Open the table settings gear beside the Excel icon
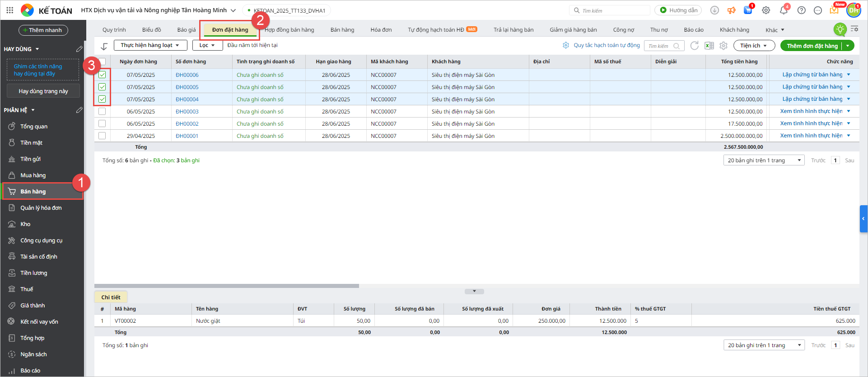 pyautogui.click(x=723, y=46)
